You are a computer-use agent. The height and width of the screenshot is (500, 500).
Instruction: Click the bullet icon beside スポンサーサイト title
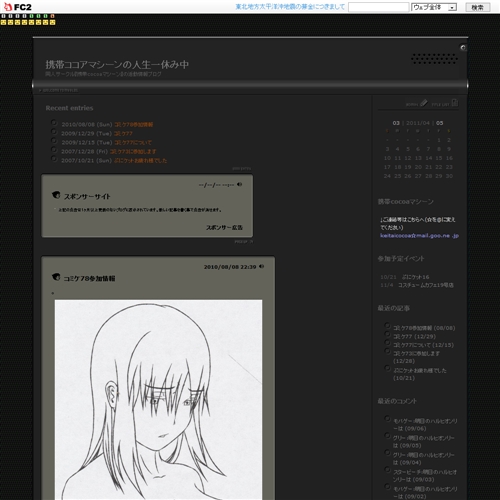[56, 195]
